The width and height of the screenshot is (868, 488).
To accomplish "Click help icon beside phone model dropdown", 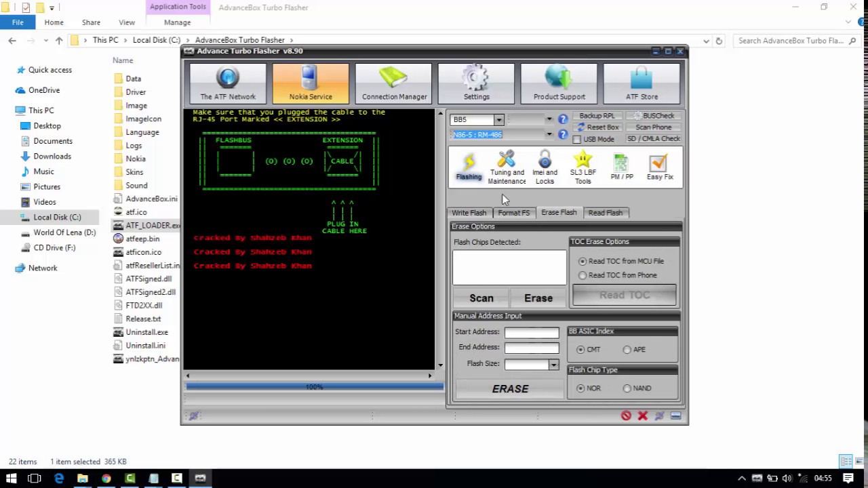I will point(563,134).
